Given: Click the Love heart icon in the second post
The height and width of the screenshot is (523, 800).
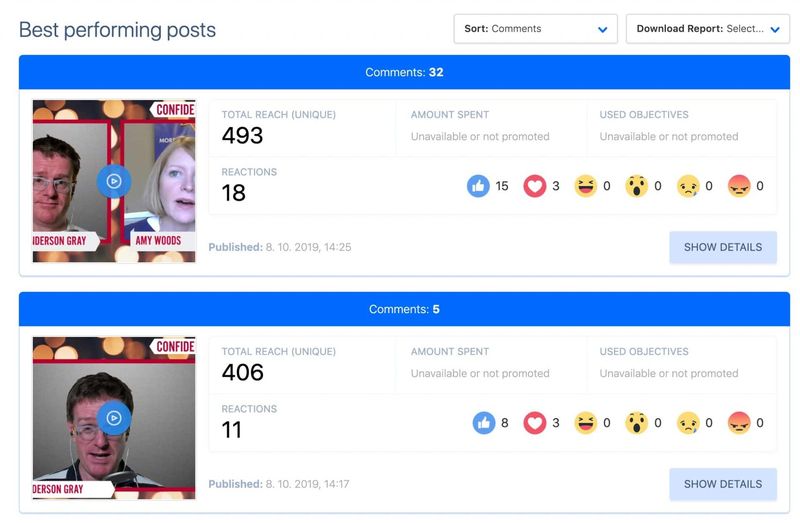Looking at the screenshot, I should click(535, 423).
